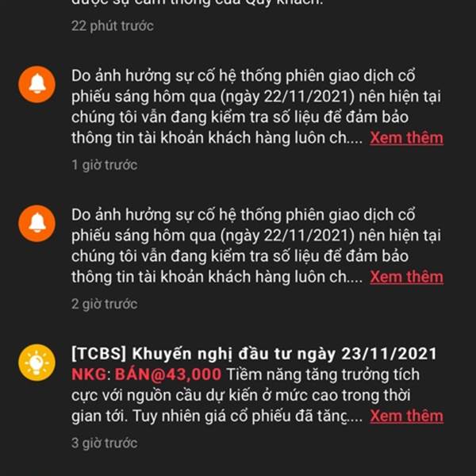Open the system incident notice from 2 giờ trước

tap(257, 246)
